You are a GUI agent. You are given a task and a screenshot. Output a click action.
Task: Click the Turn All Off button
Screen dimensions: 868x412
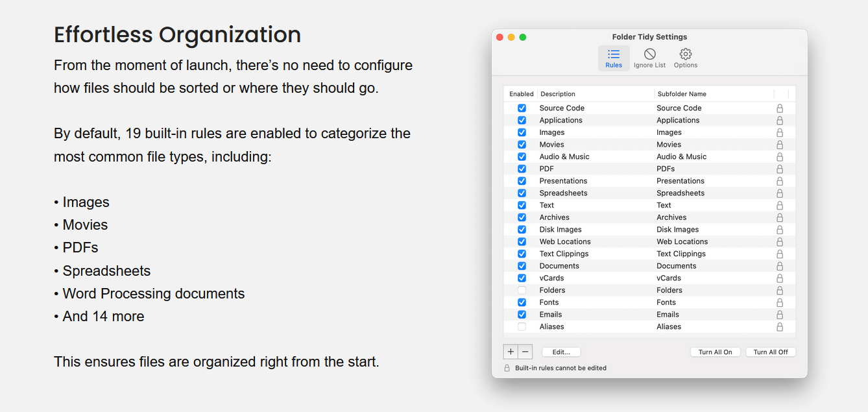click(x=771, y=352)
